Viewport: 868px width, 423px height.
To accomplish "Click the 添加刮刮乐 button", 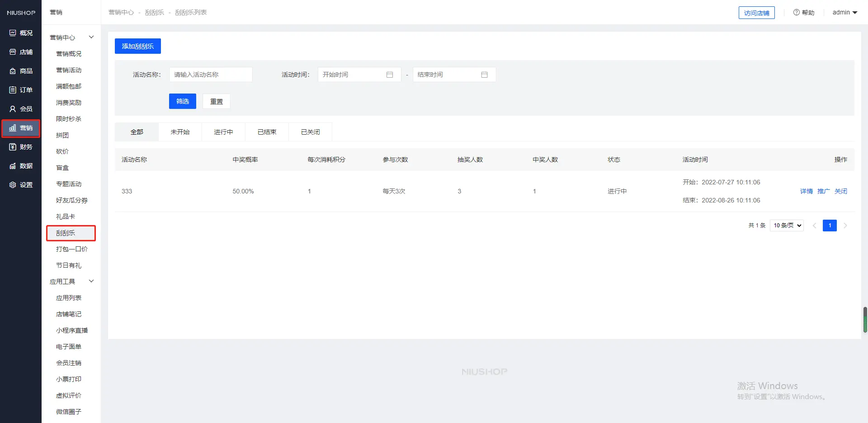I will coord(138,46).
